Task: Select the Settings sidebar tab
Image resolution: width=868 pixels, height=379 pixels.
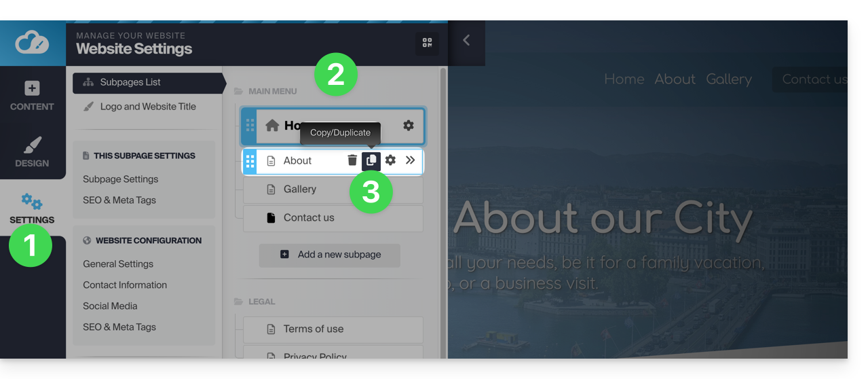Action: tap(32, 209)
